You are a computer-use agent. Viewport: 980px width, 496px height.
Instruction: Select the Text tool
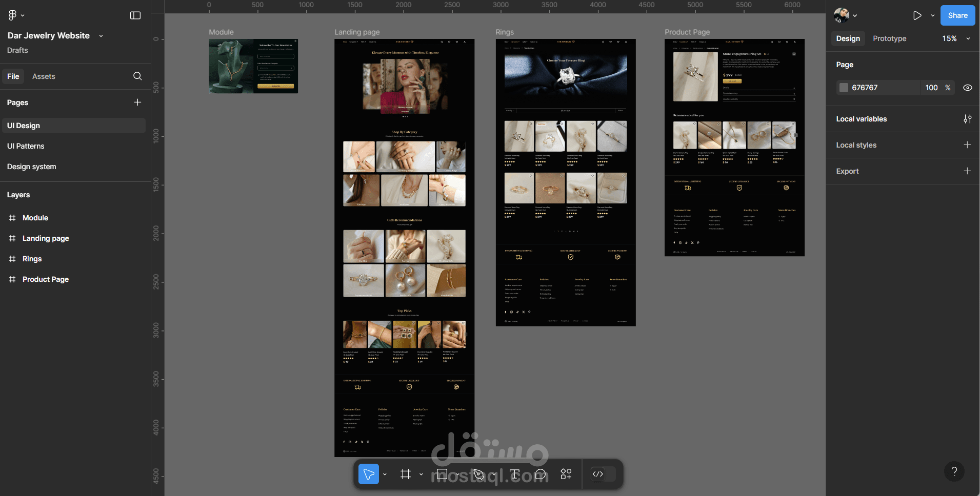pos(515,474)
